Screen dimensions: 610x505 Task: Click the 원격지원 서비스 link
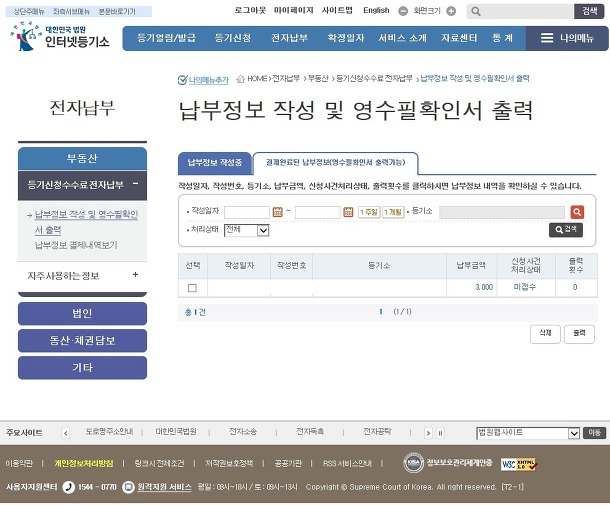[164, 487]
